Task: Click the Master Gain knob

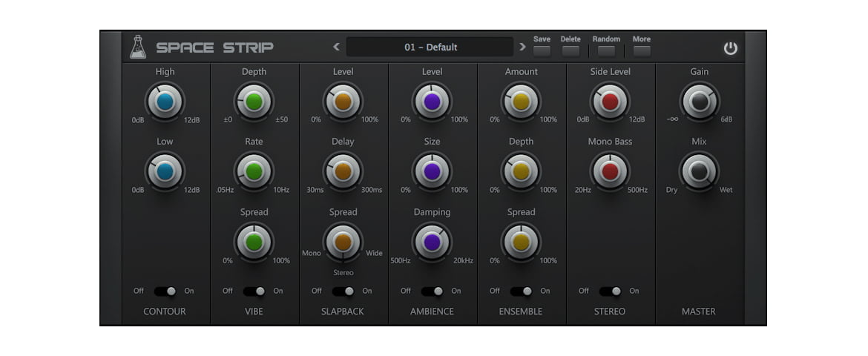Action: (x=700, y=102)
